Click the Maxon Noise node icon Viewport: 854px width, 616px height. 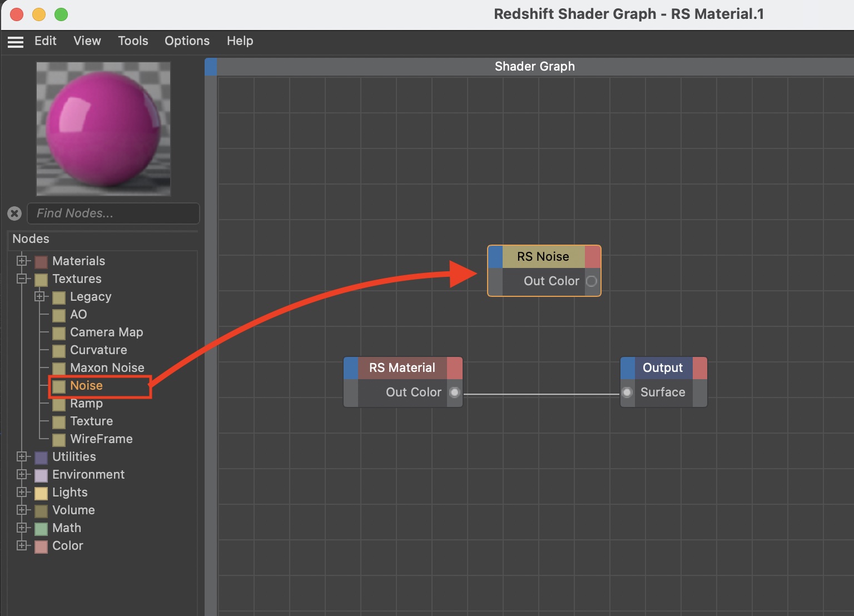click(x=59, y=369)
